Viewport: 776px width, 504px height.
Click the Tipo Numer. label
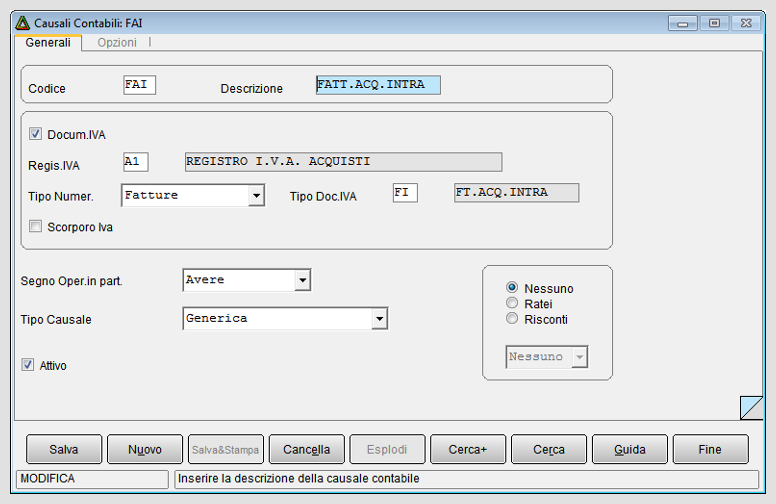click(x=60, y=197)
